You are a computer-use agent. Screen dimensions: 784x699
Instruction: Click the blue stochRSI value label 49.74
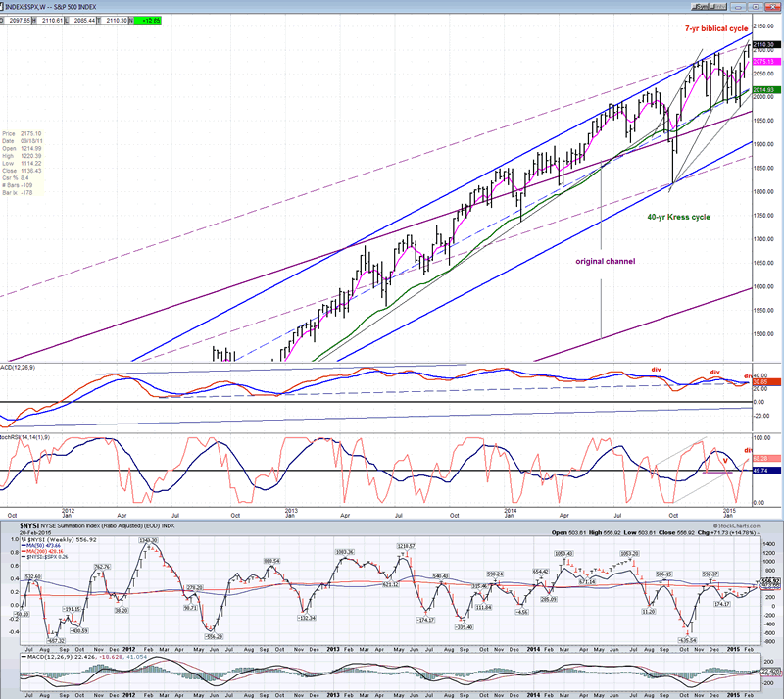[766, 471]
